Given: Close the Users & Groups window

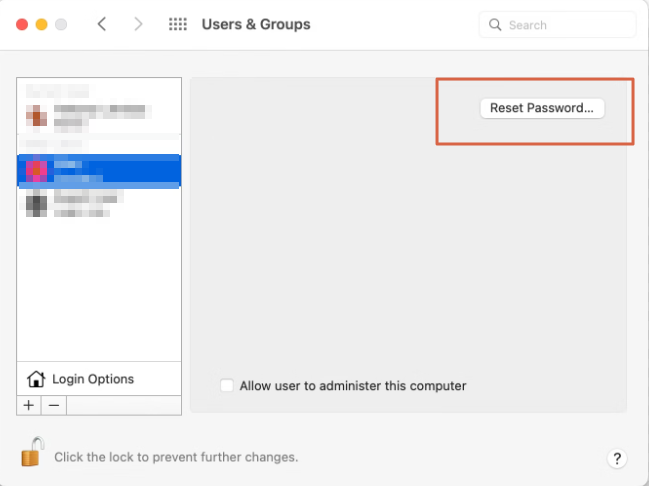Looking at the screenshot, I should pyautogui.click(x=21, y=24).
